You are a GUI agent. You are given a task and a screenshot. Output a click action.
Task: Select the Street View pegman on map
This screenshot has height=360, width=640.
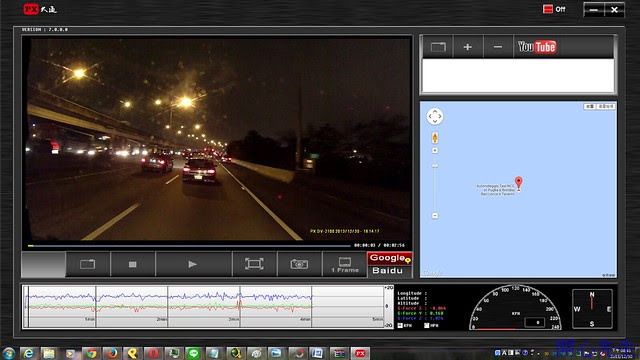[435, 138]
